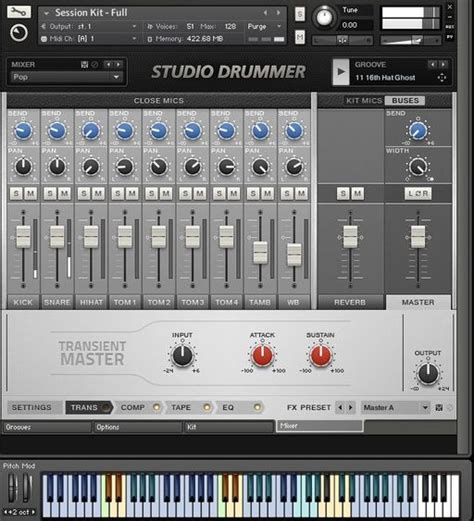The width and height of the screenshot is (474, 521).
Task: Click the HIHAT channel send knob
Action: click(91, 130)
